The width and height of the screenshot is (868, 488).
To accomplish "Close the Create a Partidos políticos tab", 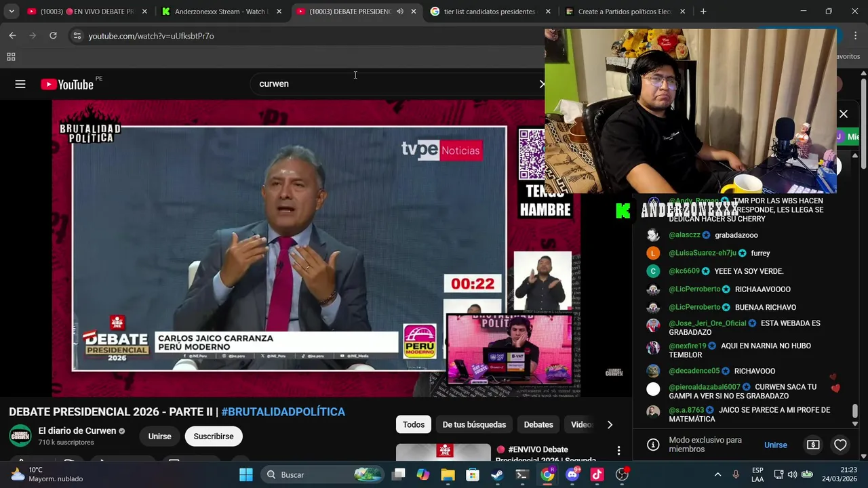I will [682, 12].
